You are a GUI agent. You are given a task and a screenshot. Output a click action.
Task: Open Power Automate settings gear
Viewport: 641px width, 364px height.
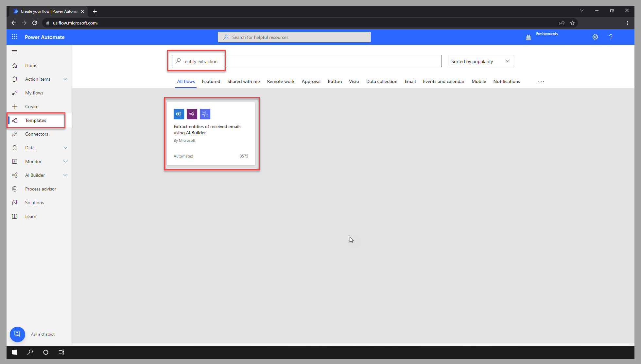click(x=595, y=37)
